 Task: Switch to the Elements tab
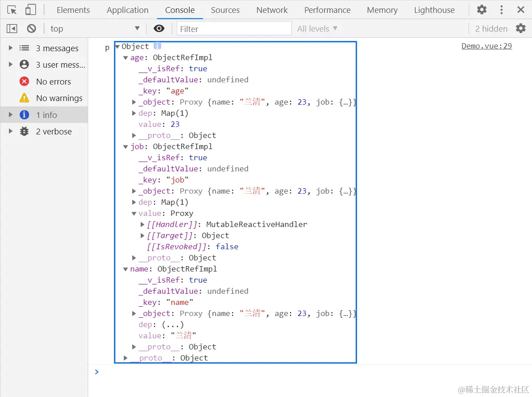tap(73, 10)
